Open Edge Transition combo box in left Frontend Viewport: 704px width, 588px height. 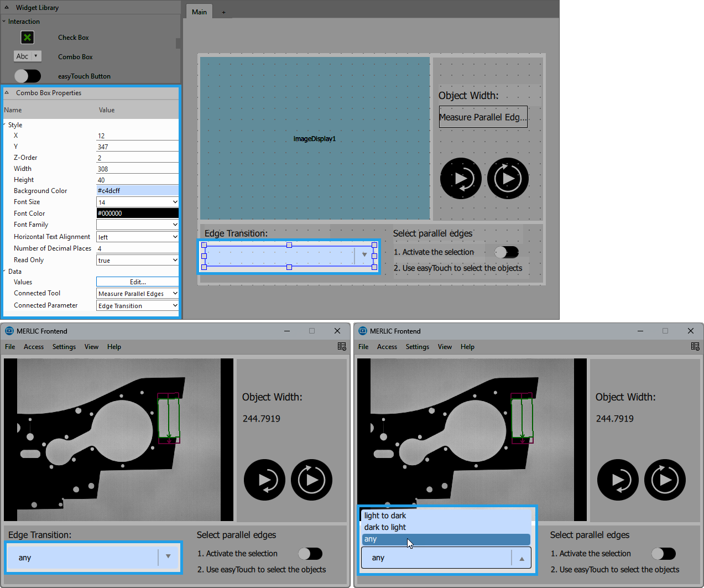tap(168, 557)
